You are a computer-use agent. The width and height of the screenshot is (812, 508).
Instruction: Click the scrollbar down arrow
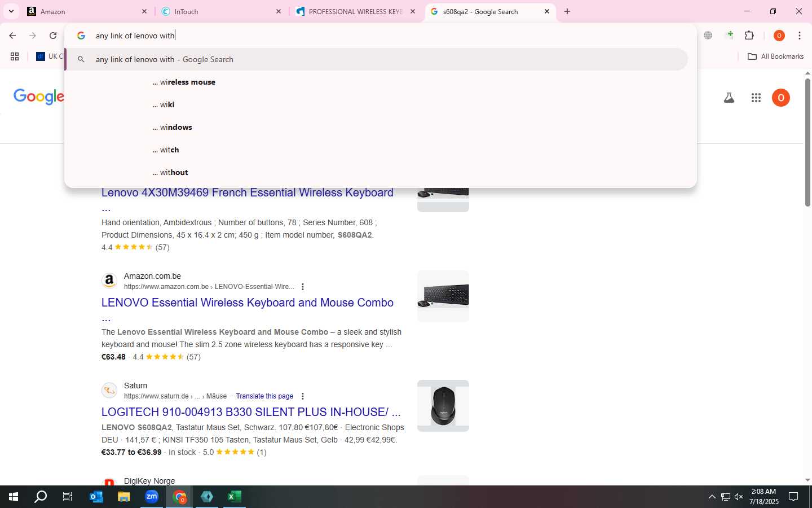[807, 480]
